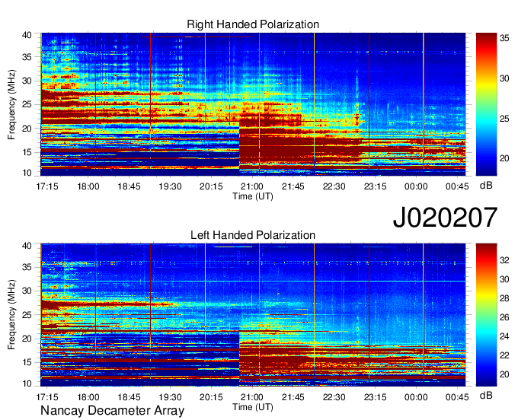Click the bottom plot's 'Time (UT)' axis label
Viewport: 518px width, 420px height.
point(253,407)
